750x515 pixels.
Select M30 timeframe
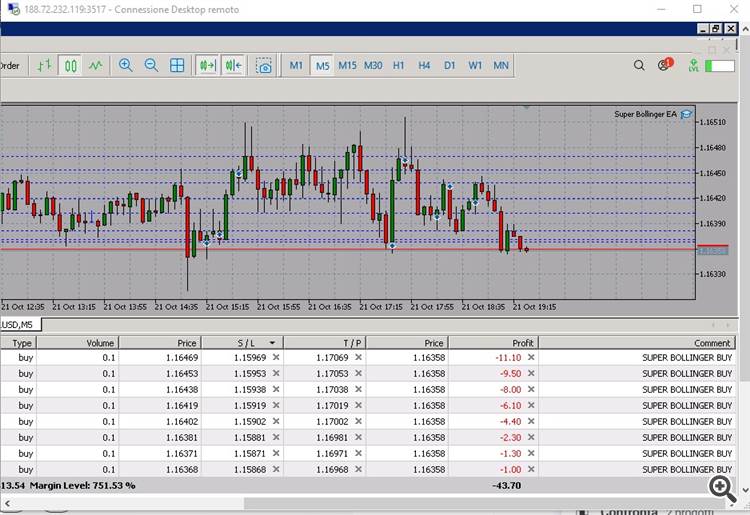373,66
